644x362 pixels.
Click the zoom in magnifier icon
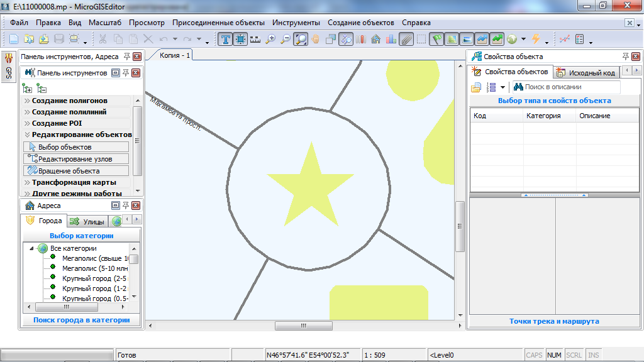pos(270,39)
